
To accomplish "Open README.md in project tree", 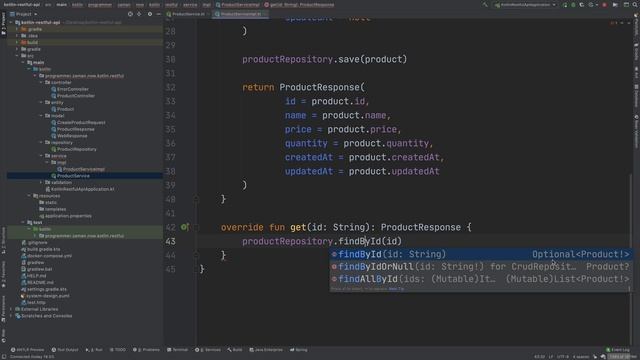I will click(x=37, y=282).
